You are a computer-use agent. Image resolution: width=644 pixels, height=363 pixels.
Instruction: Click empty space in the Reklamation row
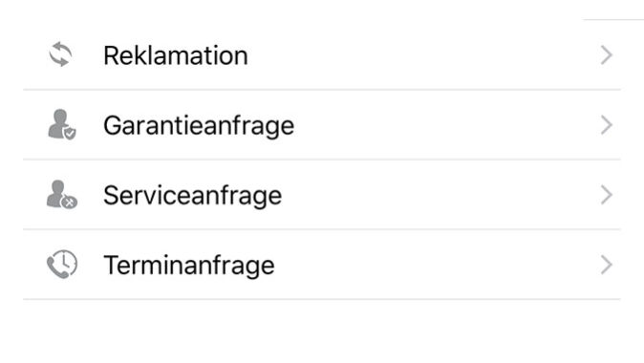423,55
